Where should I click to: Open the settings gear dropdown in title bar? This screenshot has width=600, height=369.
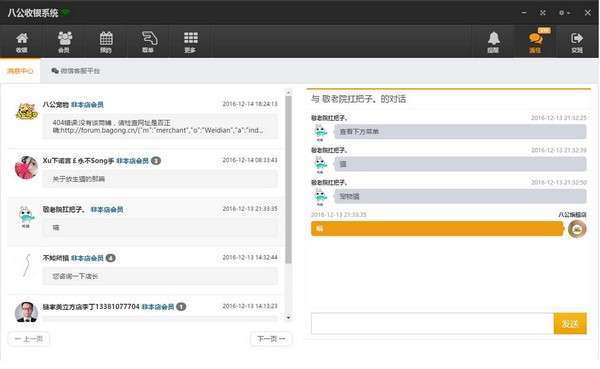pyautogui.click(x=564, y=13)
